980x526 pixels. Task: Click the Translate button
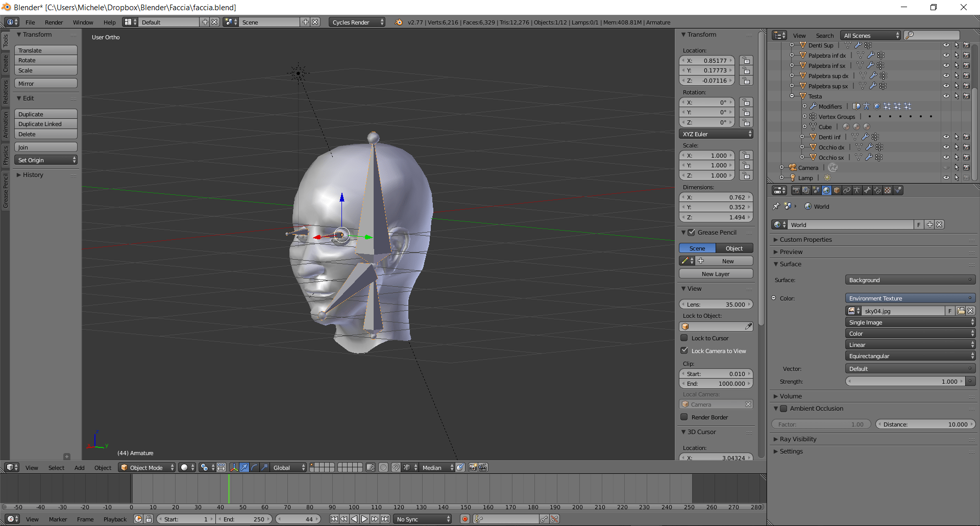click(46, 50)
